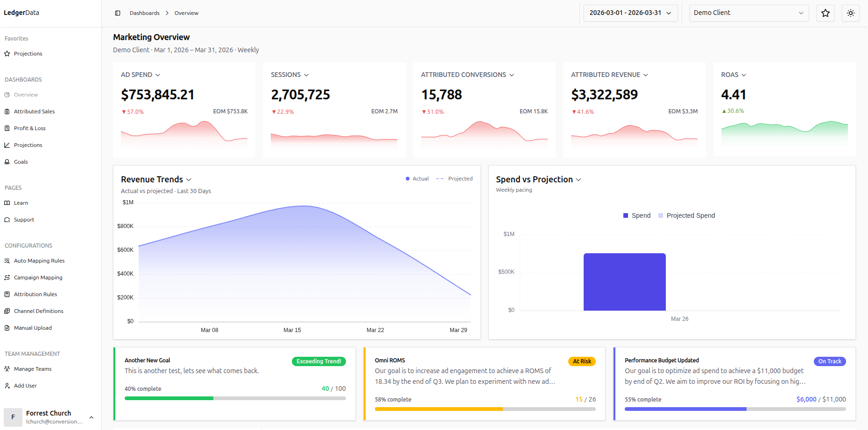Click the Mar 26 spend bar

(x=625, y=282)
